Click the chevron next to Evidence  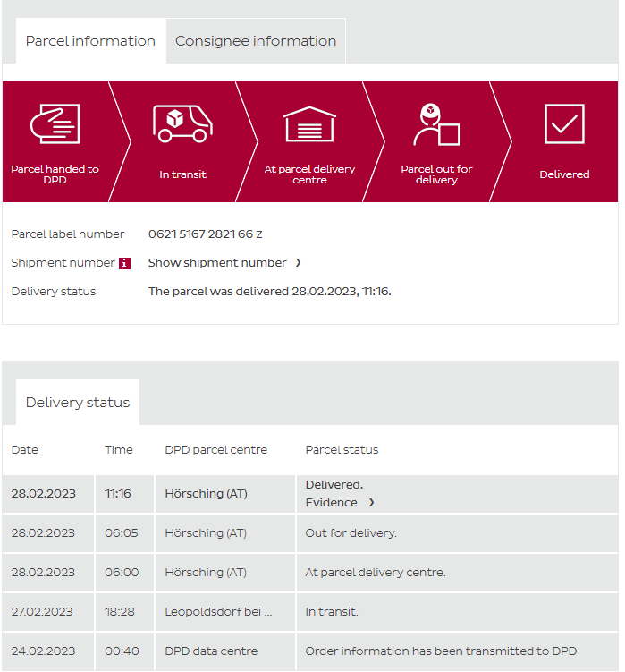tap(372, 503)
